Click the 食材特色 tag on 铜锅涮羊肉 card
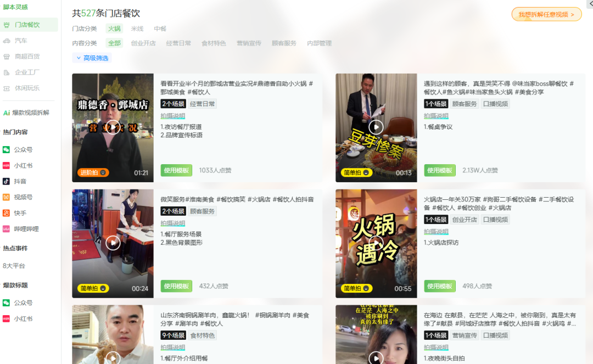The height and width of the screenshot is (364, 593). (x=202, y=335)
